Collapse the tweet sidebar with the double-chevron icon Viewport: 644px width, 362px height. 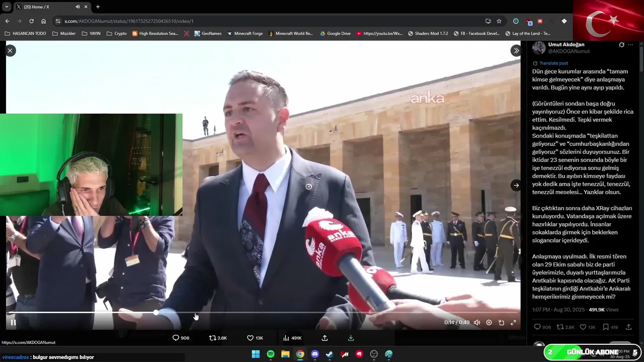tap(516, 51)
